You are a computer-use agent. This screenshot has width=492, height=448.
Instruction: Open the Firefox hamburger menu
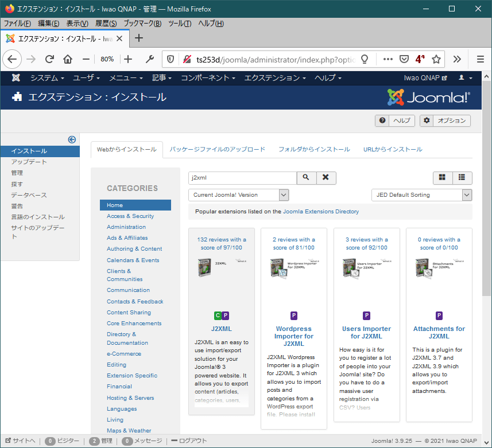pyautogui.click(x=481, y=59)
